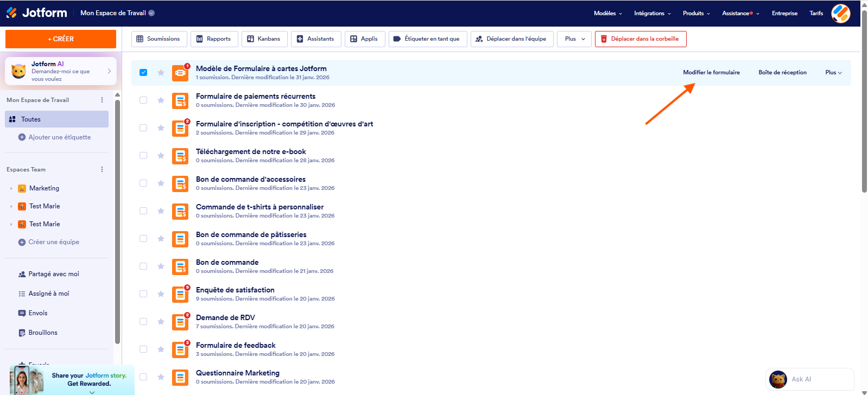
Task: Open the selected form's Plus dropdown
Action: (x=834, y=72)
